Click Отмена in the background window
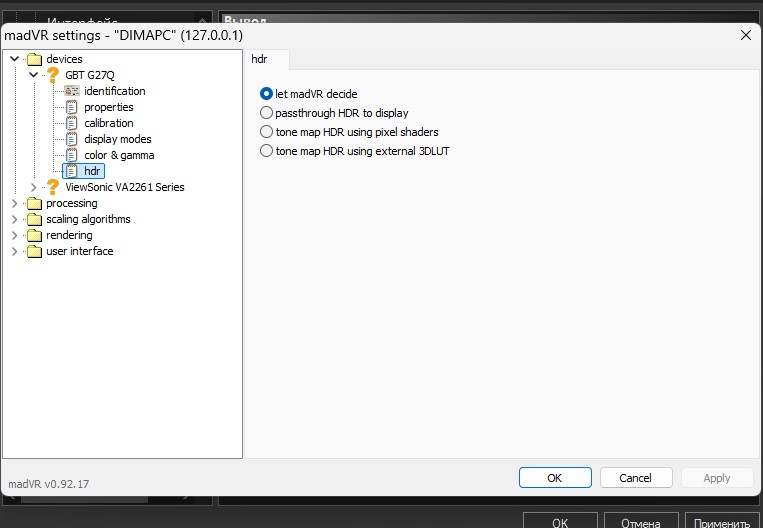This screenshot has height=528, width=763. click(641, 521)
